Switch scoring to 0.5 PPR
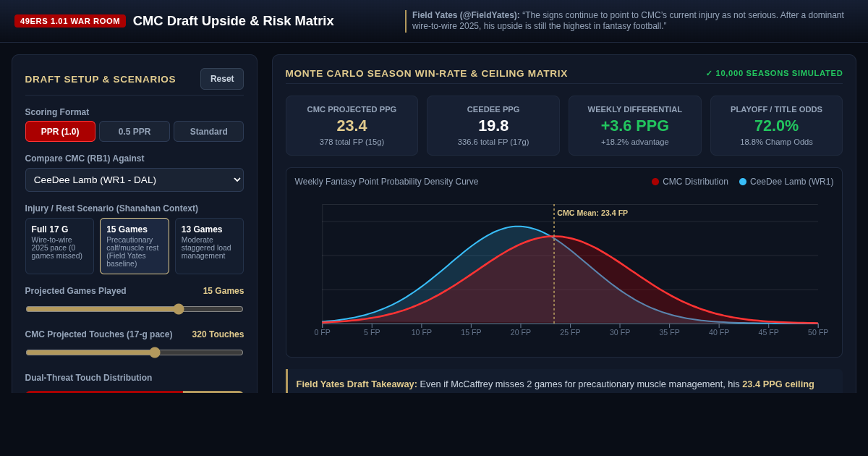The image size is (868, 456). pos(135,132)
